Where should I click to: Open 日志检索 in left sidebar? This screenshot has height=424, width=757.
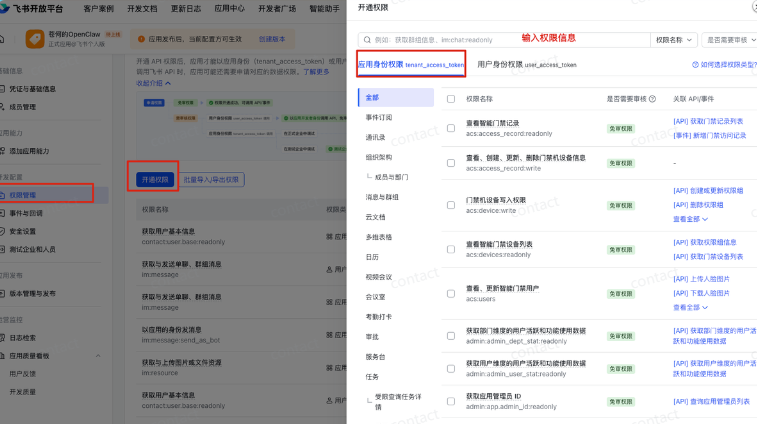pyautogui.click(x=22, y=338)
